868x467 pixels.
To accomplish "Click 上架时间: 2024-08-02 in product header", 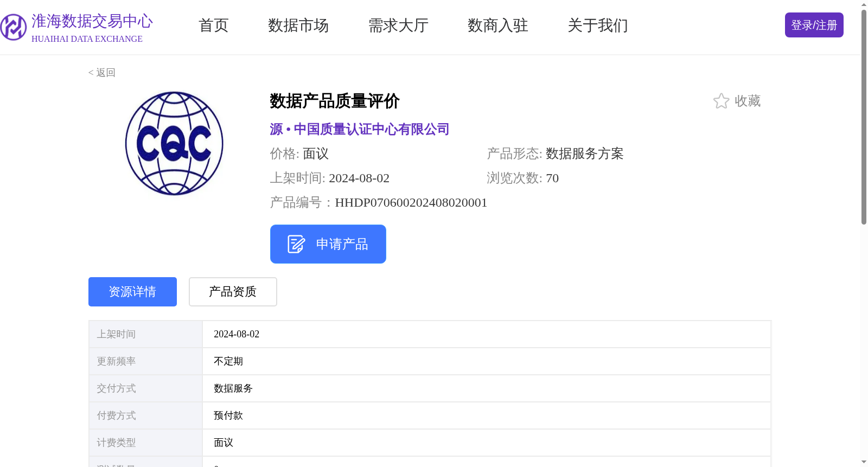I will click(x=330, y=178).
